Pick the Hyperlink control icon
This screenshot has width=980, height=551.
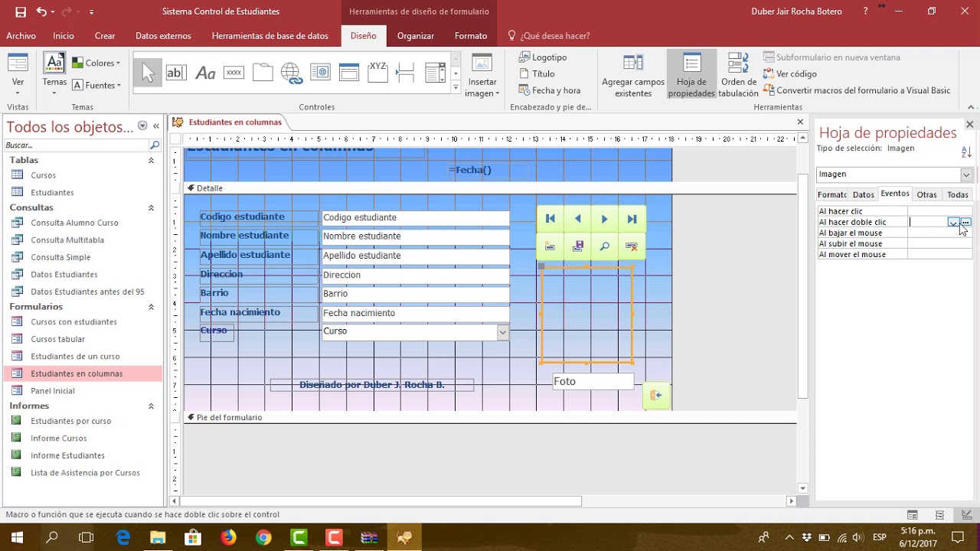pyautogui.click(x=291, y=73)
